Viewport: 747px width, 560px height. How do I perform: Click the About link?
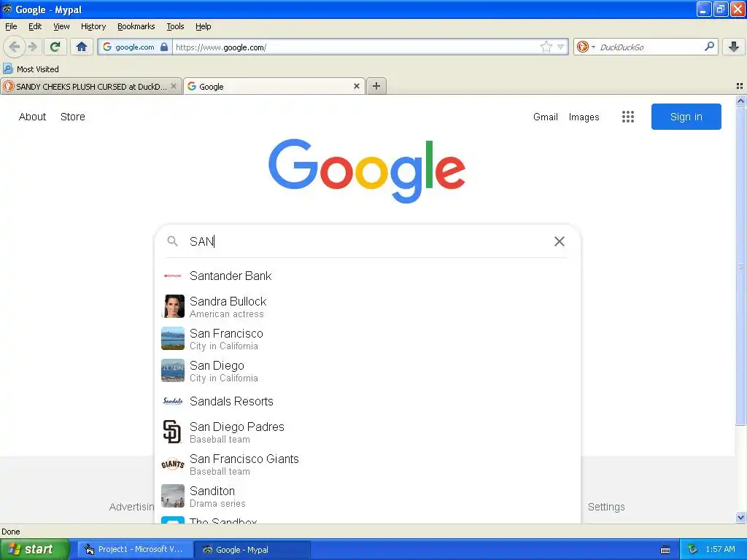pos(32,117)
